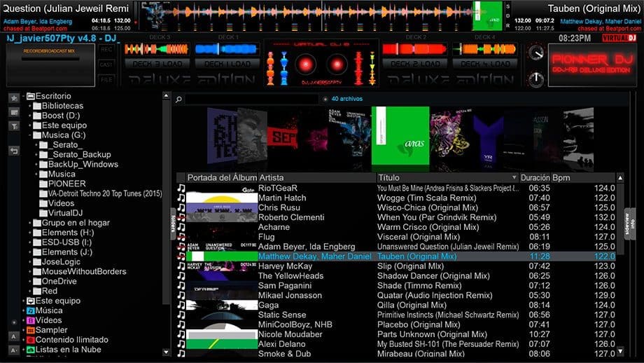Viewport: 644px width, 363px height.
Task: Select Nicole Moudaber artist cell
Action: click(x=290, y=335)
